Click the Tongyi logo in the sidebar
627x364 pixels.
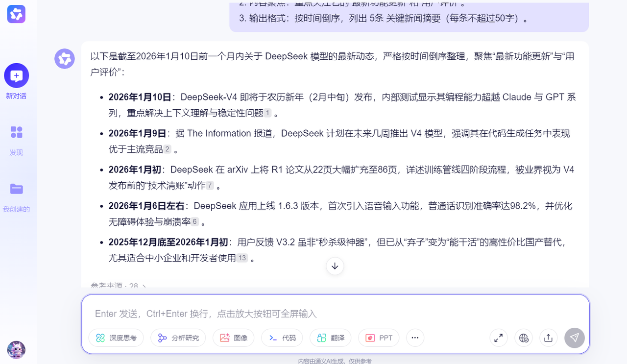point(16,14)
